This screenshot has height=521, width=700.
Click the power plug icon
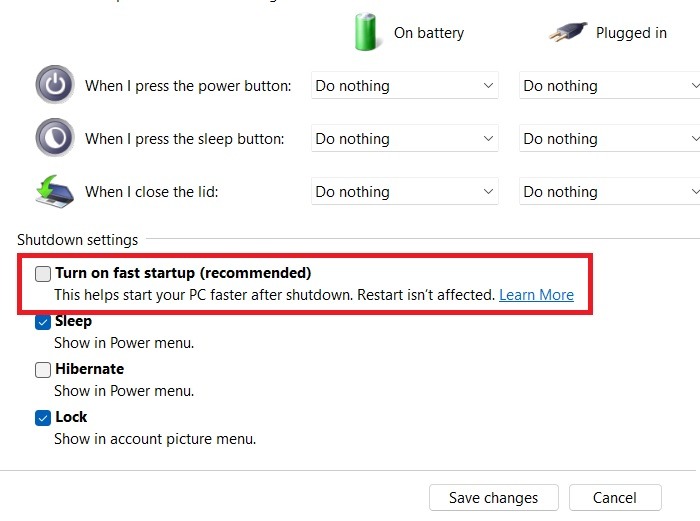[568, 32]
